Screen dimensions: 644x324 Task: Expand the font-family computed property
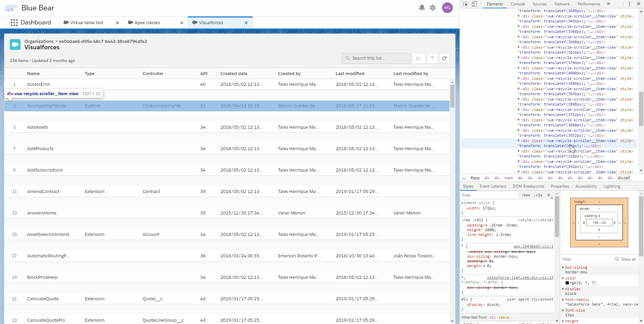563,300
